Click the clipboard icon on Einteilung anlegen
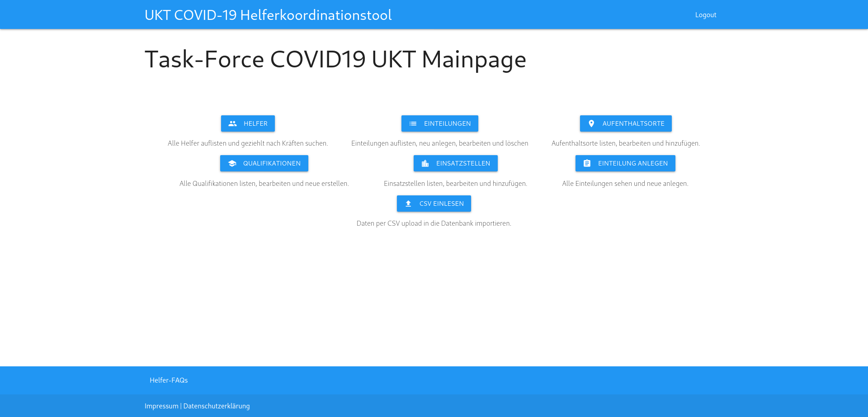868x417 pixels. click(587, 163)
